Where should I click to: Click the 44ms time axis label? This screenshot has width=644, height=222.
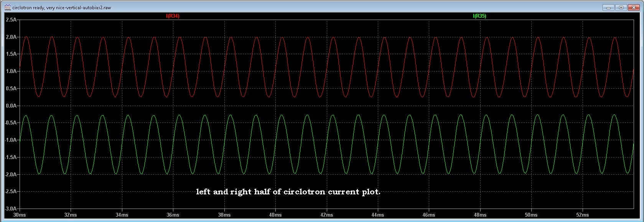[378, 215]
